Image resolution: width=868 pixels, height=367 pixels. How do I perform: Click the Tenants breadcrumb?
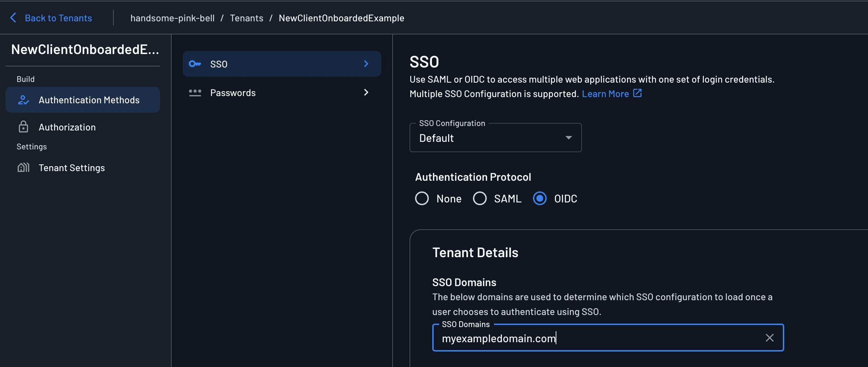[246, 18]
